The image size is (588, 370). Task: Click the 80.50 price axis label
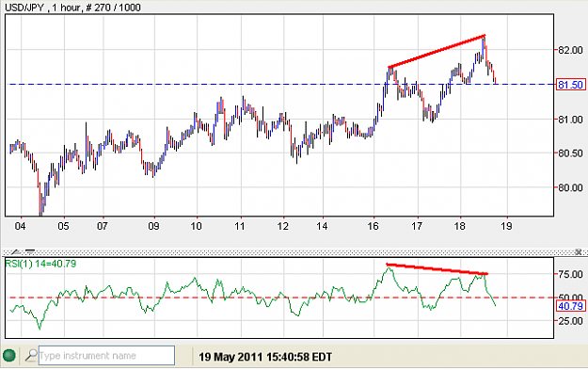click(570, 153)
